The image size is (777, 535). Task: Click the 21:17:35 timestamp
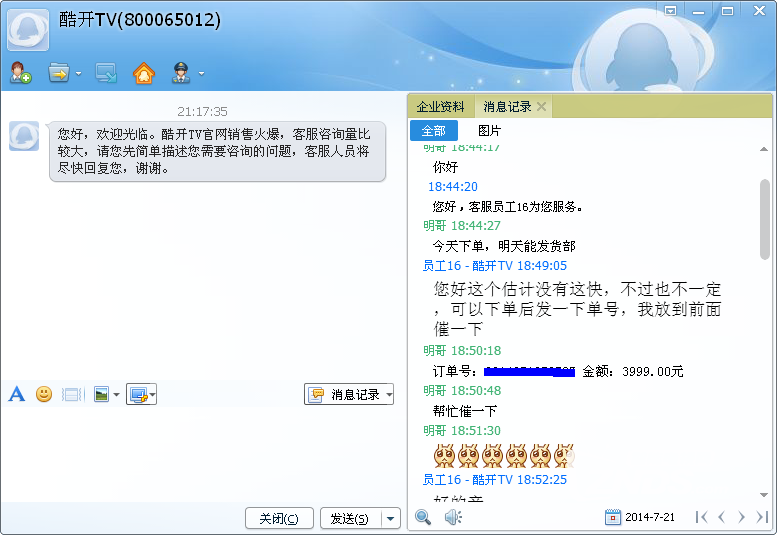[202, 111]
